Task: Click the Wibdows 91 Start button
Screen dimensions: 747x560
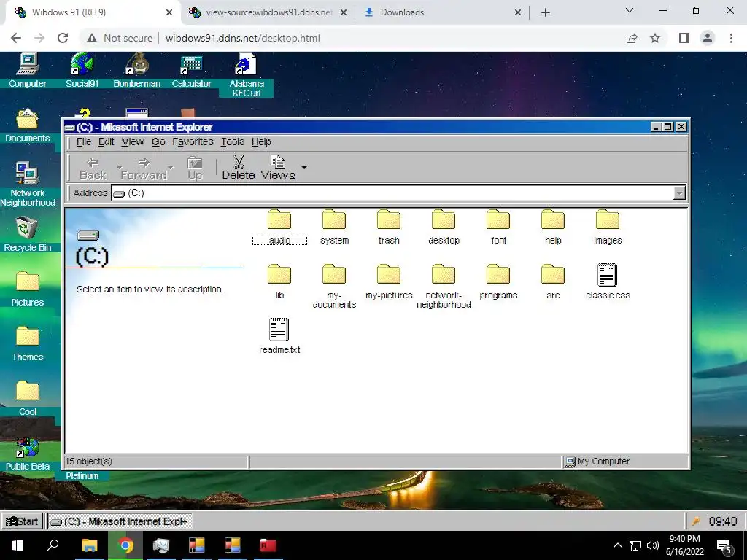Action: coord(23,521)
